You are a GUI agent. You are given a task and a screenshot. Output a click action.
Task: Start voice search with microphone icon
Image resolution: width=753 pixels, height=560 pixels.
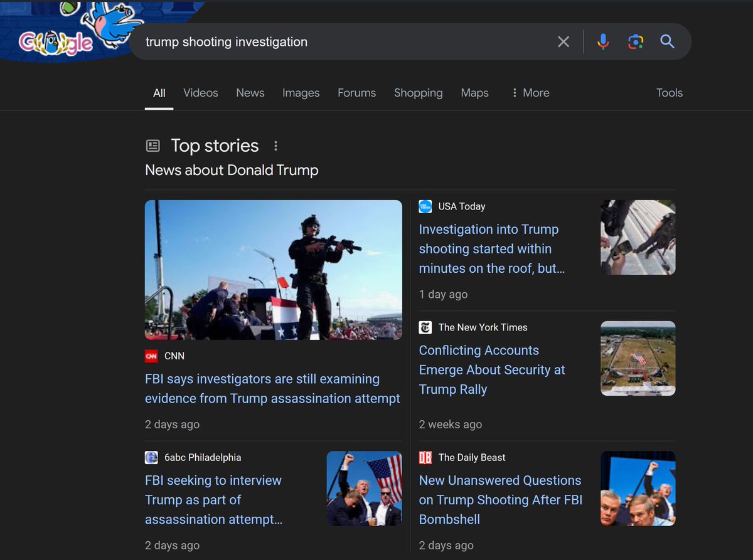pos(603,42)
